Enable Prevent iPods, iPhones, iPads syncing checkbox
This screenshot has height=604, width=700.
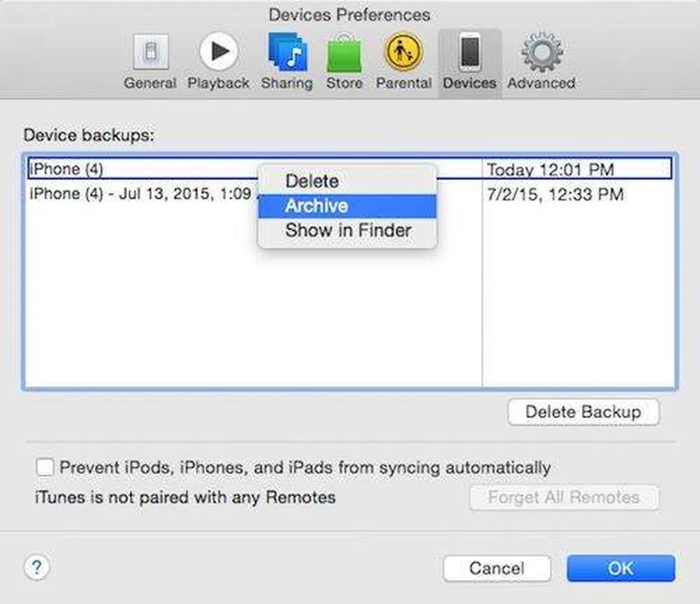click(44, 468)
